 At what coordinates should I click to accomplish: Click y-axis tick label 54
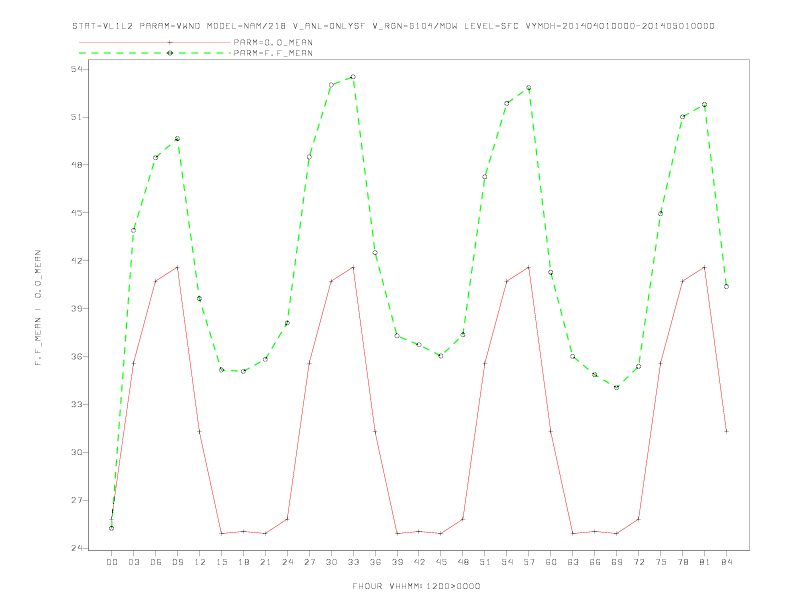76,69
